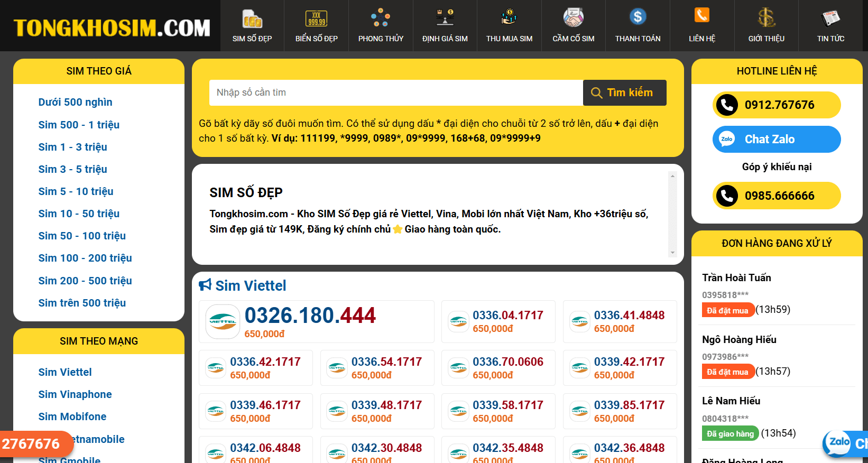Select Sim 100 - 200 triệu link
This screenshot has height=463, width=868.
pos(85,258)
